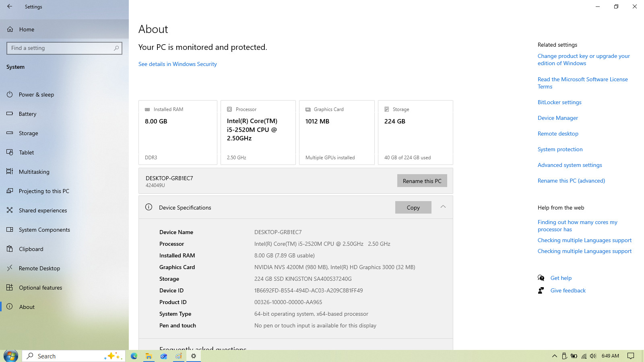Open Wi-Fi network tray icon

point(584,356)
